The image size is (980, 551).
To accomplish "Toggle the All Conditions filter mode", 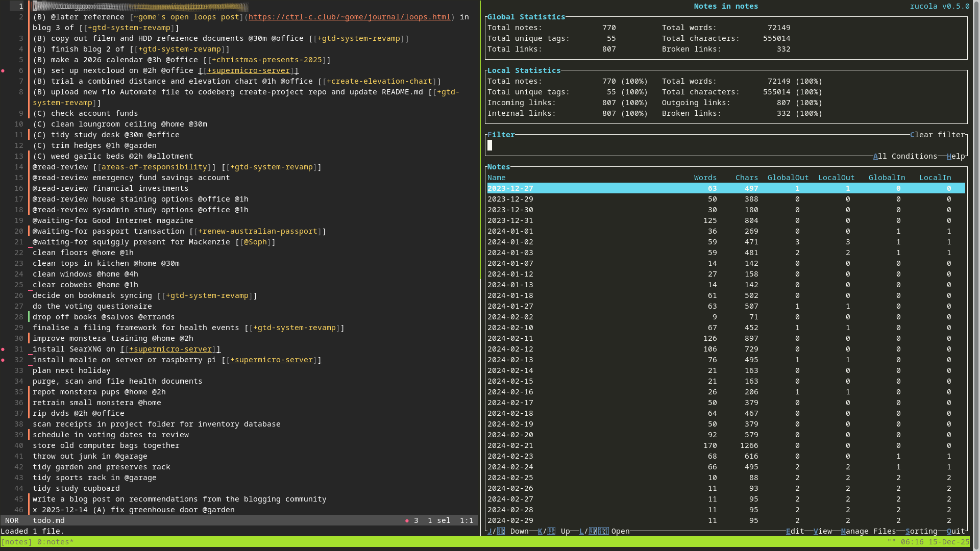I will pyautogui.click(x=904, y=157).
